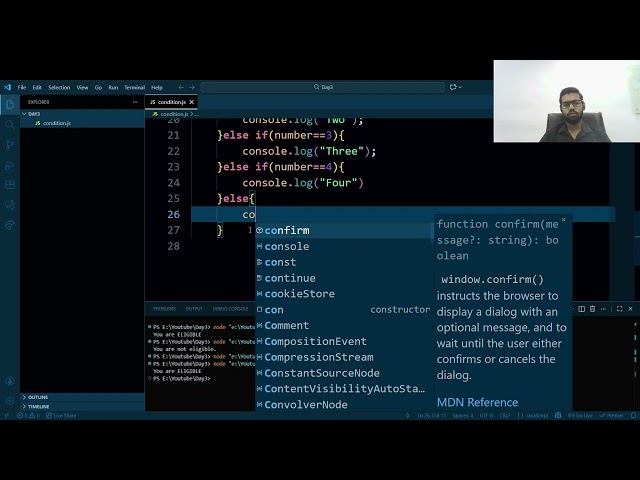
Task: Choose the CompressionStream suggestion
Action: [x=343, y=358]
